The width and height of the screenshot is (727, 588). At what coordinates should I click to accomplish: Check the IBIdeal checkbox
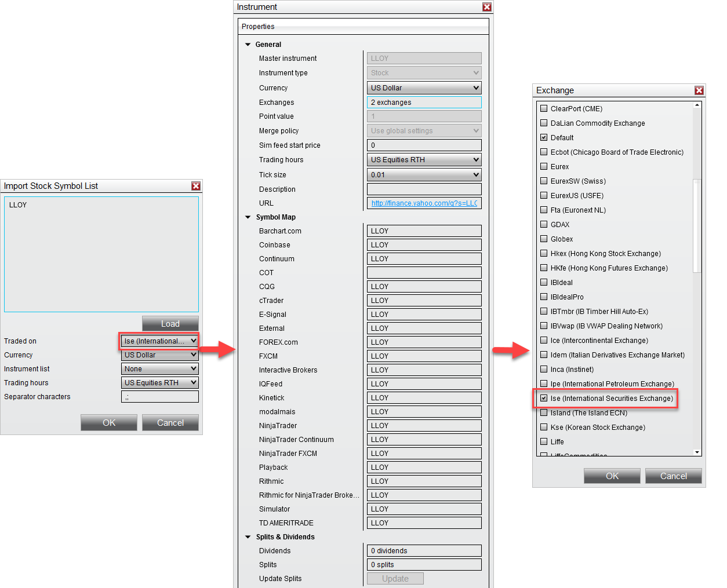tap(544, 282)
